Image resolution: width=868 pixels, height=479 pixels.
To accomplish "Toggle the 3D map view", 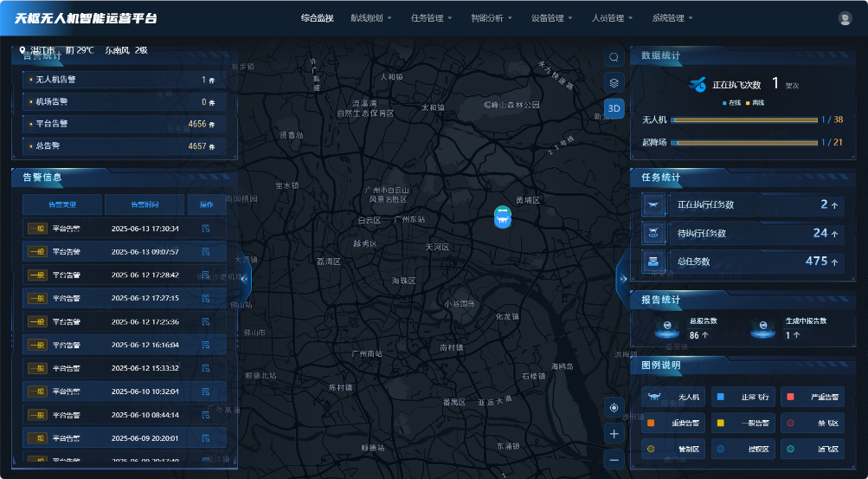I will point(614,108).
